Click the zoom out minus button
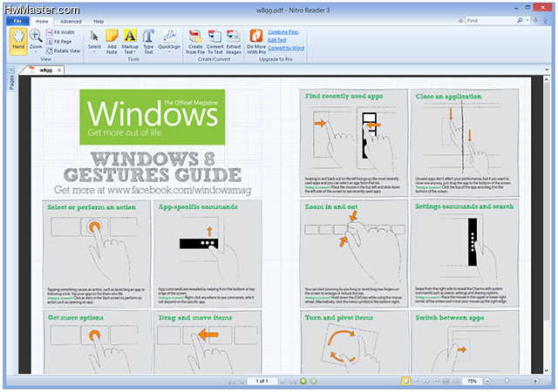 coord(487,382)
